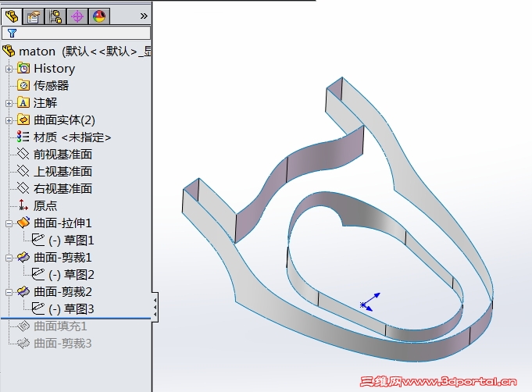Screen dimensions: 532x392
Task: Select the 曲面-拉伸1 feature label
Action: pyautogui.click(x=62, y=223)
